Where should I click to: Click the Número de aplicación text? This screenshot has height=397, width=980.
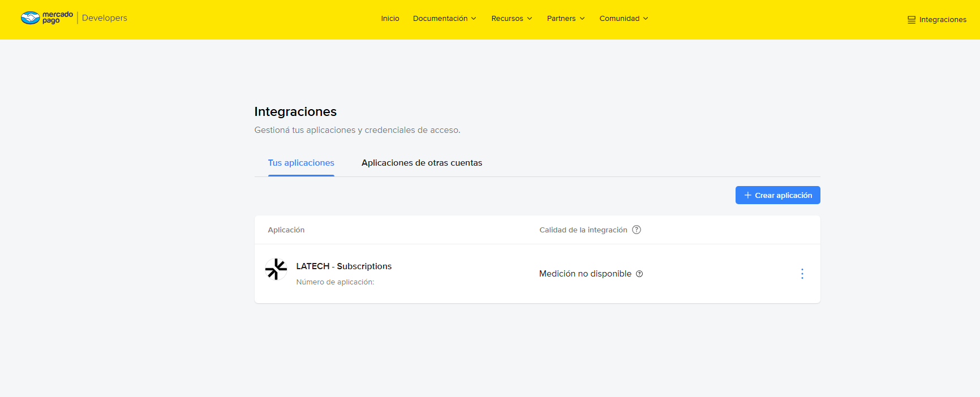click(335, 282)
